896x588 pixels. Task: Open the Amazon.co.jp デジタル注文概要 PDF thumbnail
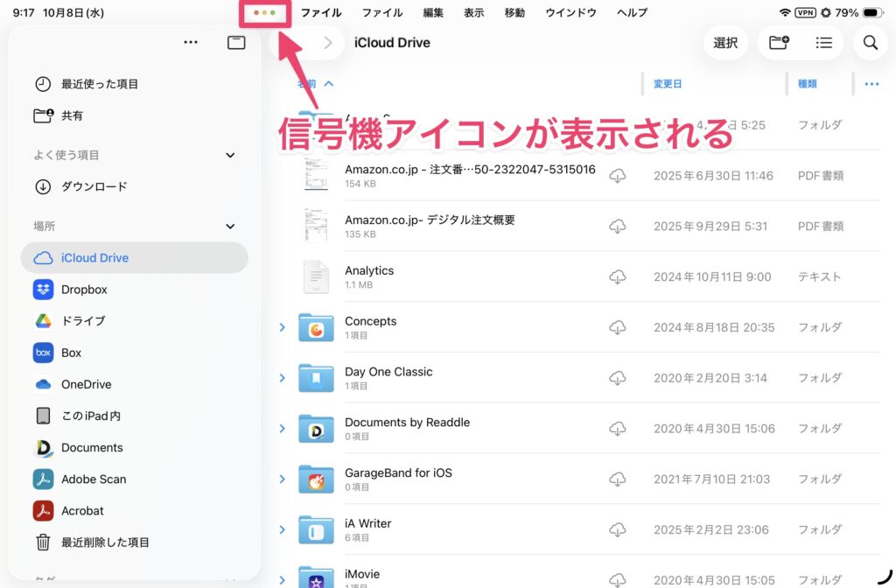tap(316, 227)
